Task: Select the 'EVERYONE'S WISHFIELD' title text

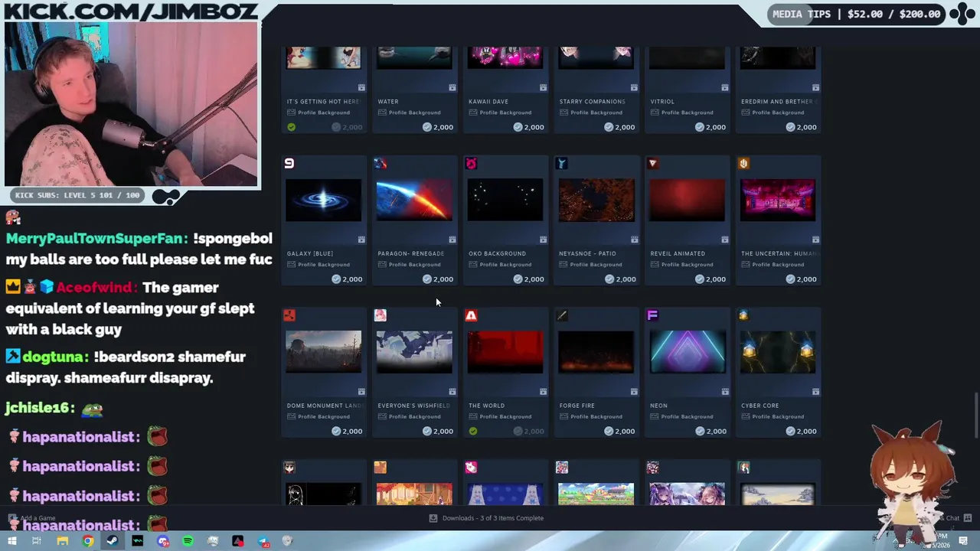Action: click(414, 406)
